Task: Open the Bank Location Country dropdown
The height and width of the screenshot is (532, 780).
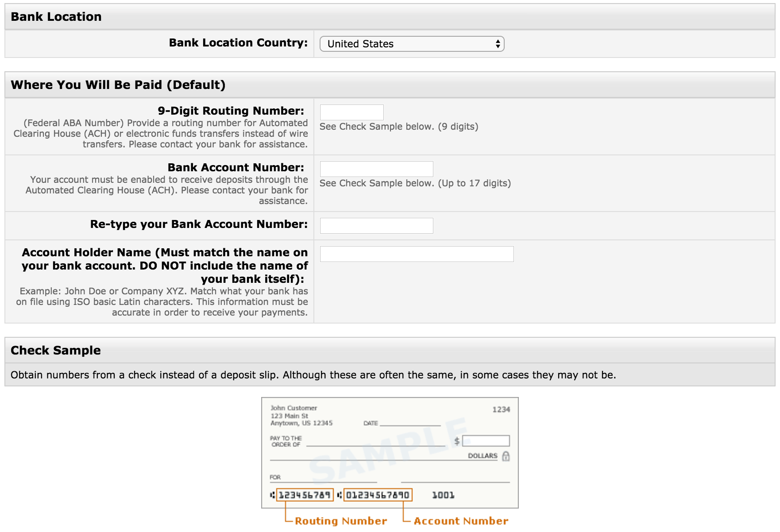Action: (411, 43)
